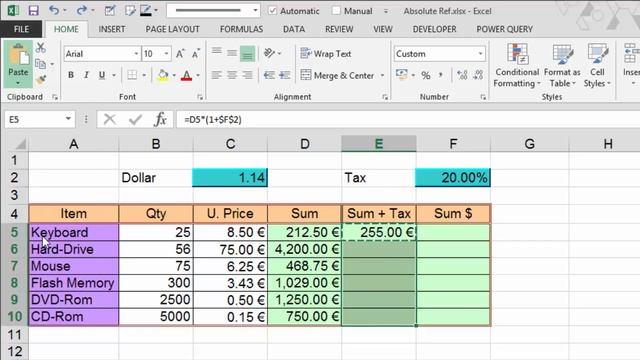The height and width of the screenshot is (360, 640).
Task: Click Decrease Indent icon
Action: point(269,75)
